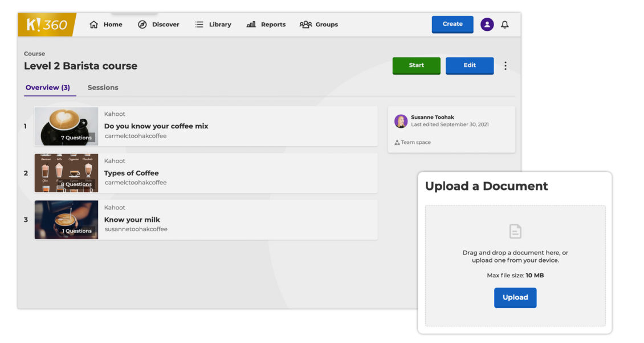Click the Groups people icon

(x=305, y=25)
